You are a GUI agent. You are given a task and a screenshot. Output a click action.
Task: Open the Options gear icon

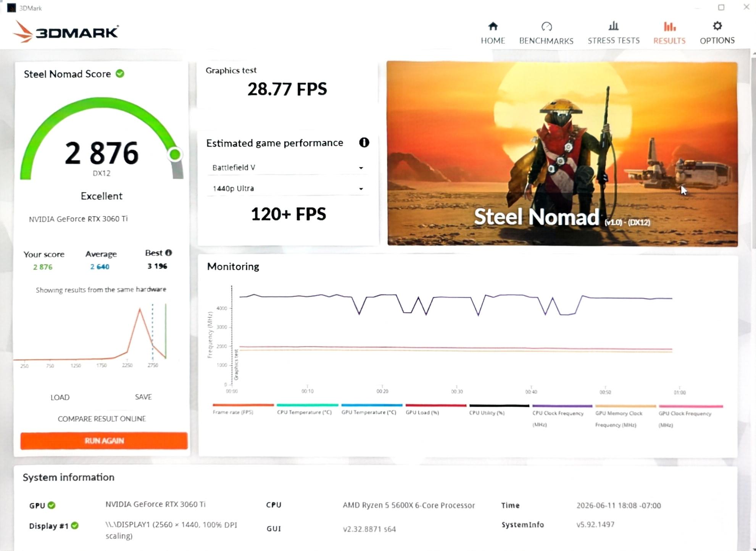717,26
